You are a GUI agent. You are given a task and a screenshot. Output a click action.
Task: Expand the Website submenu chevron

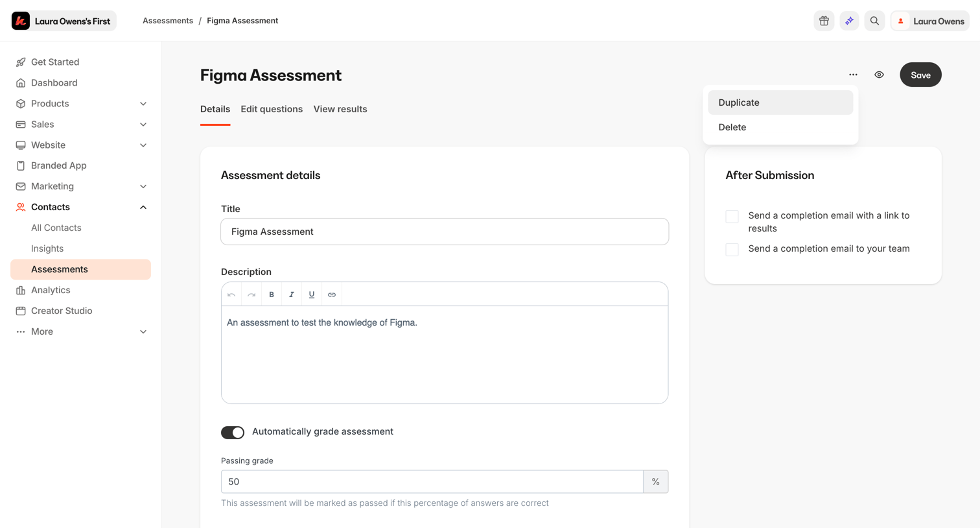[143, 145]
